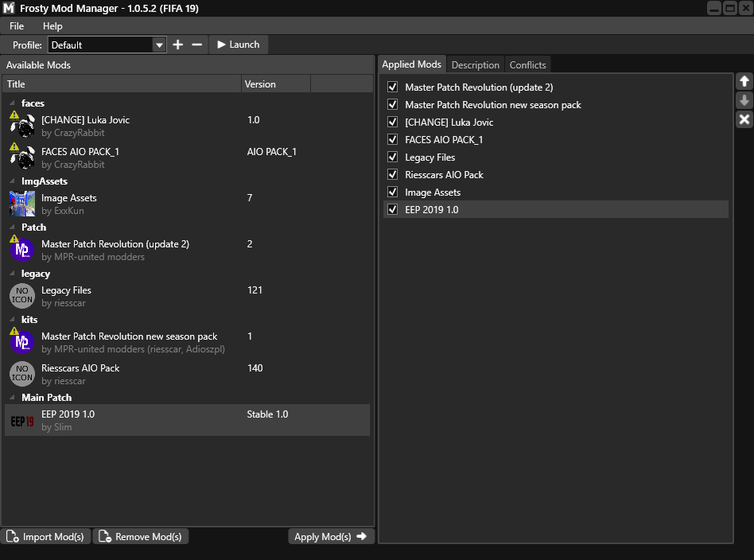Click the Image Assets mod thumbnail
Screen dimensions: 754x560
pyautogui.click(x=22, y=204)
